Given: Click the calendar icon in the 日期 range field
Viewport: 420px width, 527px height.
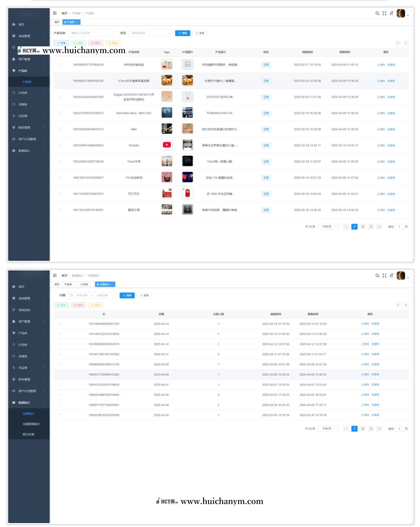Looking at the screenshot, I should [x=72, y=295].
